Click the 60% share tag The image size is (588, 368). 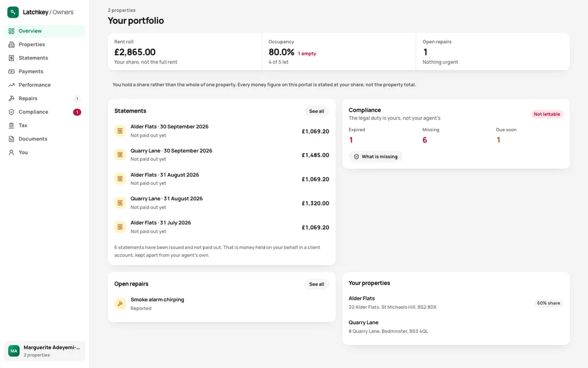548,303
